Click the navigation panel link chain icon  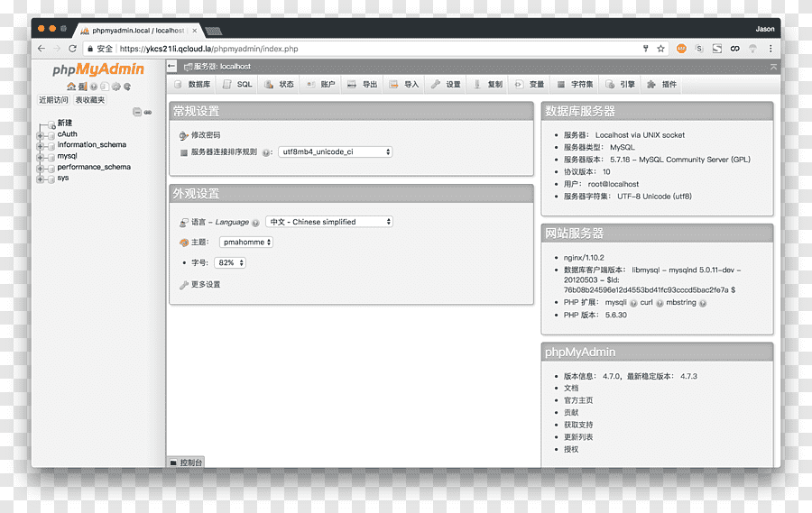coord(148,113)
